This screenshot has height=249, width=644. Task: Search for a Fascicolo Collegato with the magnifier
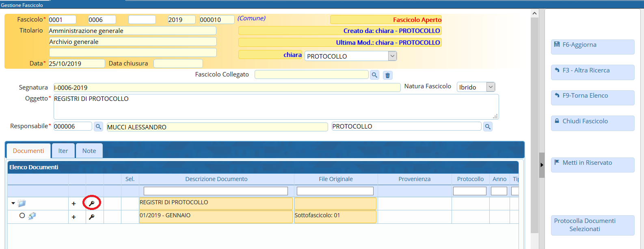click(x=374, y=75)
